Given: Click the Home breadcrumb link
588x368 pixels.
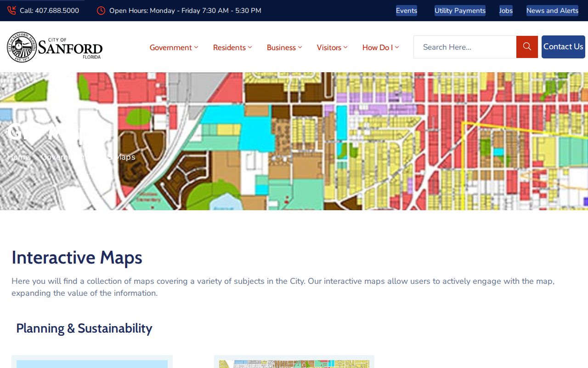Looking at the screenshot, I should point(18,157).
